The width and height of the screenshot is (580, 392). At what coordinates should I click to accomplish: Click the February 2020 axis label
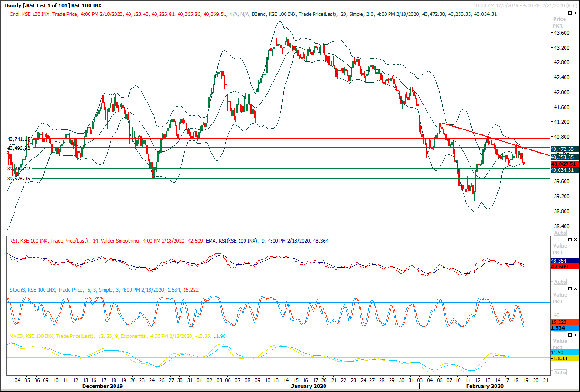point(484,386)
